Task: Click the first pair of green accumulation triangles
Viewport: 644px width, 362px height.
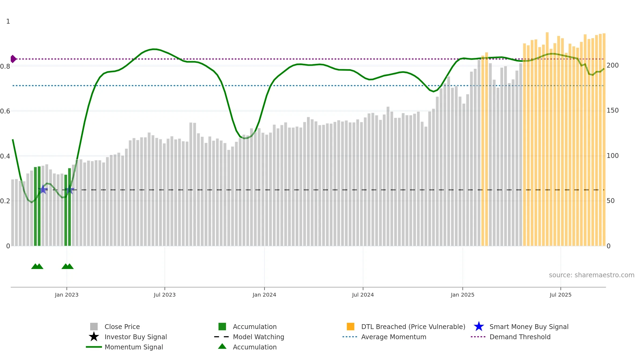Action: (x=37, y=266)
